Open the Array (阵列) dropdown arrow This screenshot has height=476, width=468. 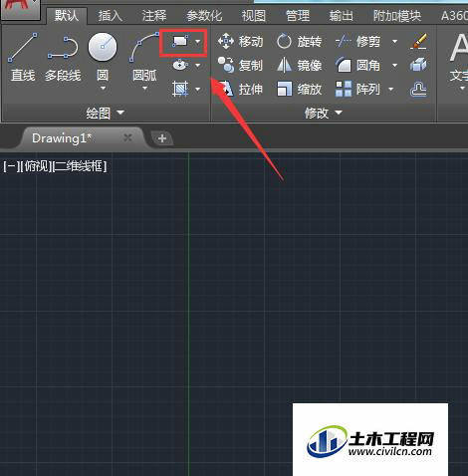pyautogui.click(x=390, y=89)
